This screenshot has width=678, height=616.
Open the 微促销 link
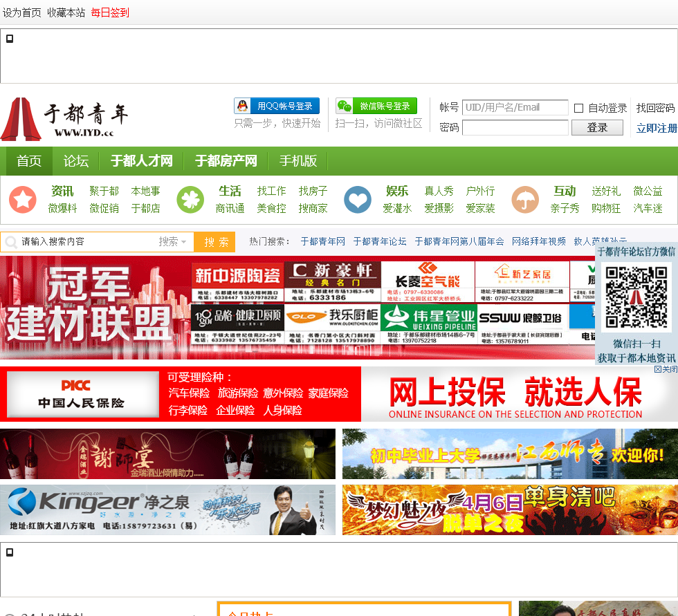[x=104, y=208]
